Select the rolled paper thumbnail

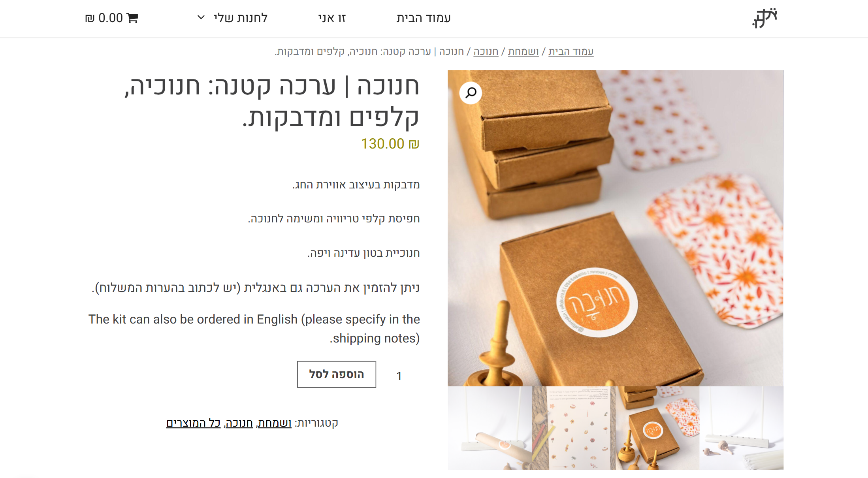490,428
